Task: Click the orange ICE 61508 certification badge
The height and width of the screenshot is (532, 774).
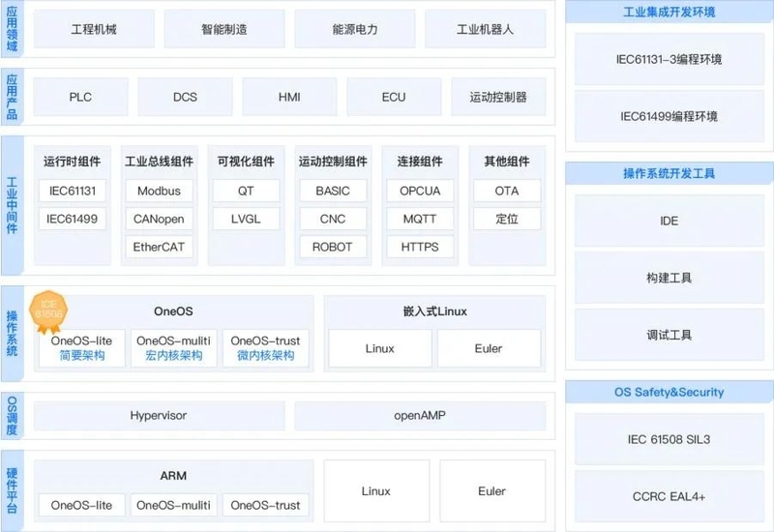Action: pos(48,310)
